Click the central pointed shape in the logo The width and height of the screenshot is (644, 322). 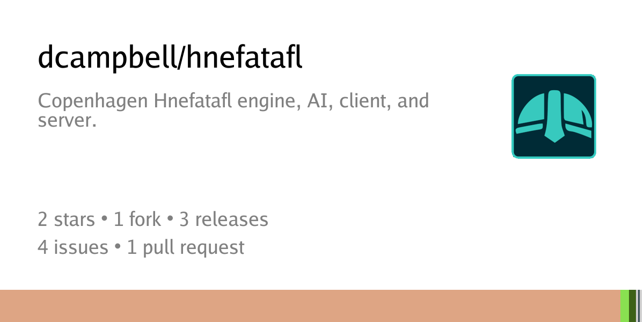[x=554, y=118]
